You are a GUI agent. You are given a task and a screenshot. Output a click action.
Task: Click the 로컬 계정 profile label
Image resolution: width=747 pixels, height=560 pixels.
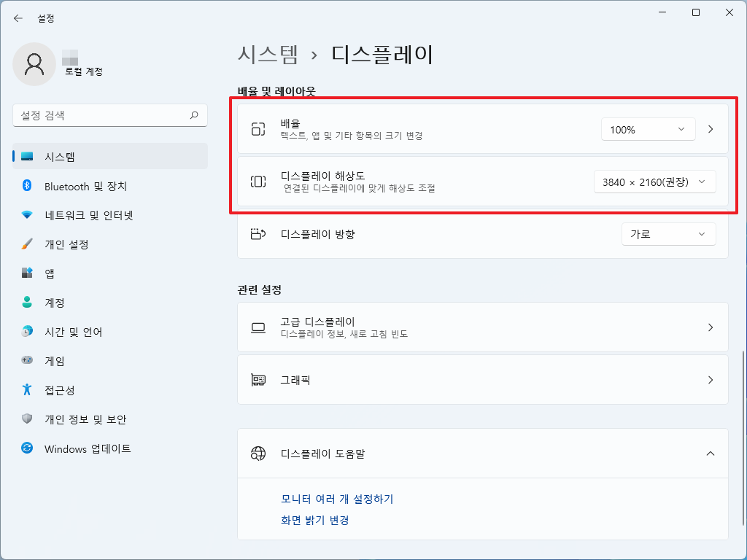coord(84,71)
